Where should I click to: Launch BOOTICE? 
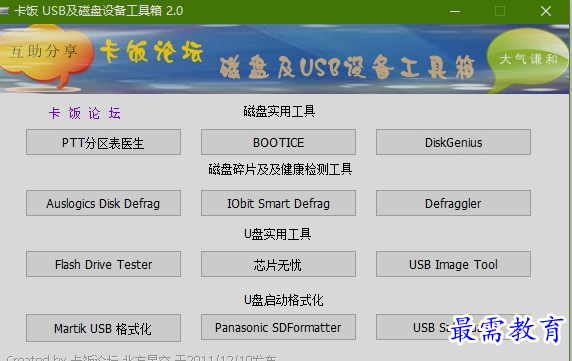(278, 142)
